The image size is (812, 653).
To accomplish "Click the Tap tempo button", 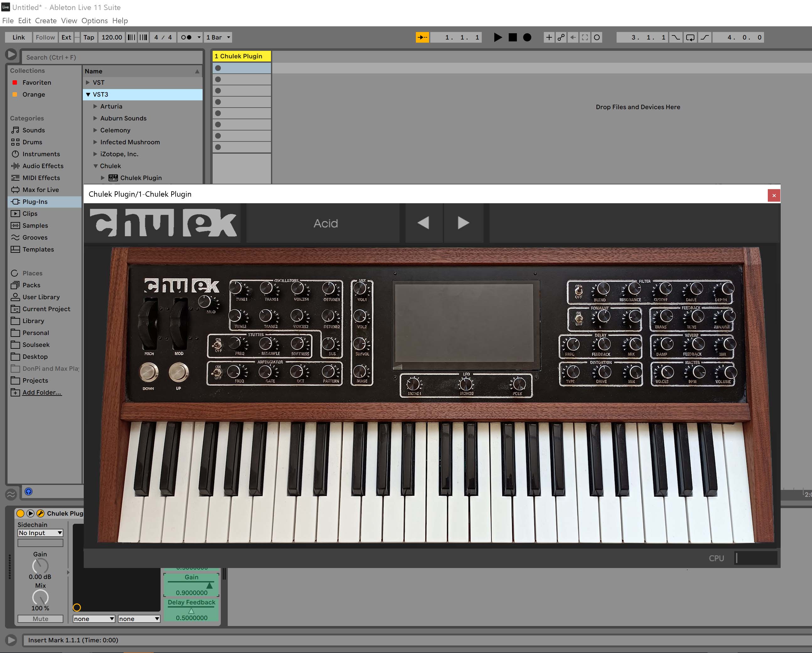I will (x=88, y=37).
